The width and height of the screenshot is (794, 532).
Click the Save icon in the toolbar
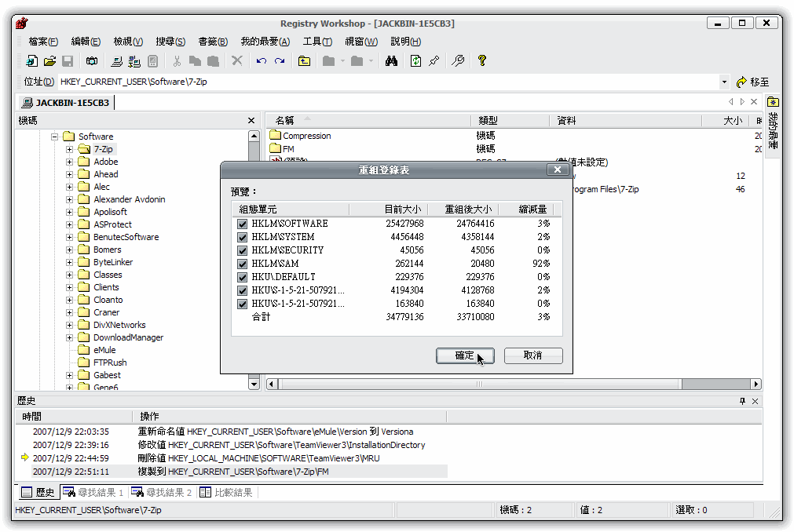point(68,60)
